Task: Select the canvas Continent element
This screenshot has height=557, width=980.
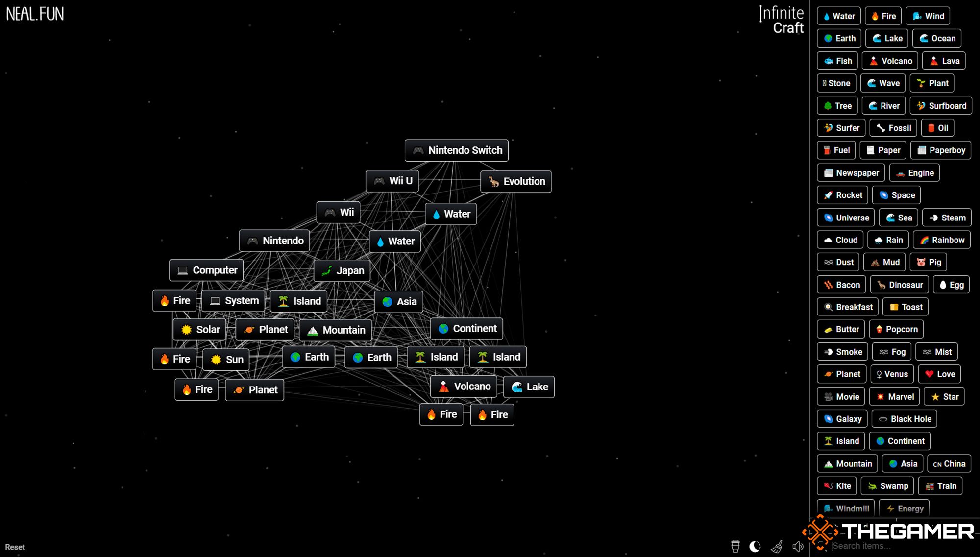Action: click(466, 329)
